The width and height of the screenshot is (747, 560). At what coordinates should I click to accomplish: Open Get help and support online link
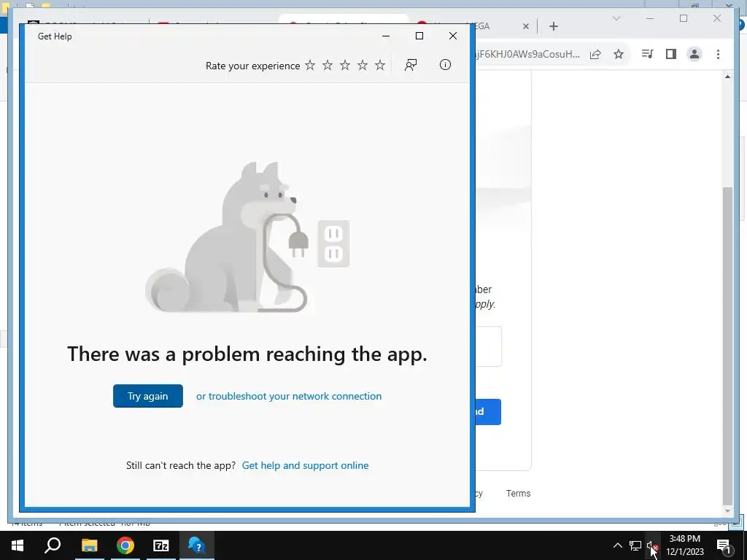coord(306,465)
